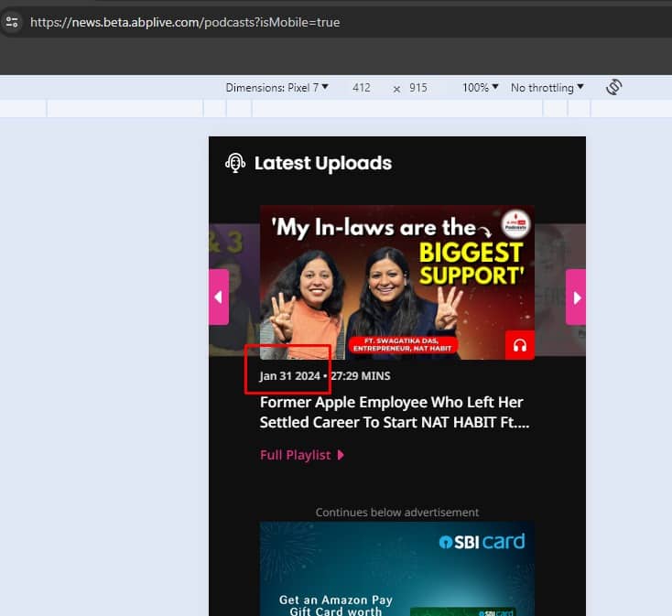Click the ABP podcasts logo badge on thumbnail
The width and height of the screenshot is (672, 616).
pyautogui.click(x=516, y=224)
